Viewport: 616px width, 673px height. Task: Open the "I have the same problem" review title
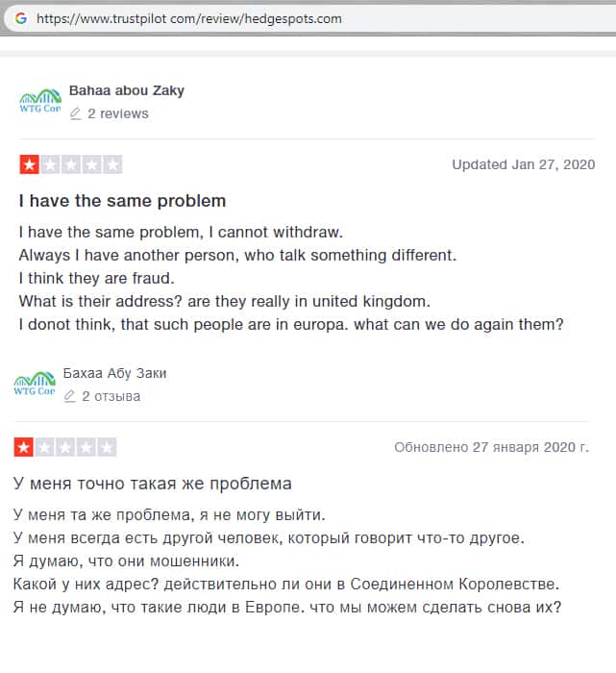click(122, 201)
